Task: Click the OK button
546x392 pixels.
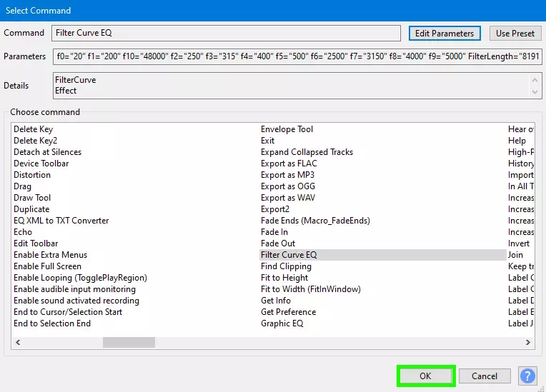Action: [x=425, y=376]
